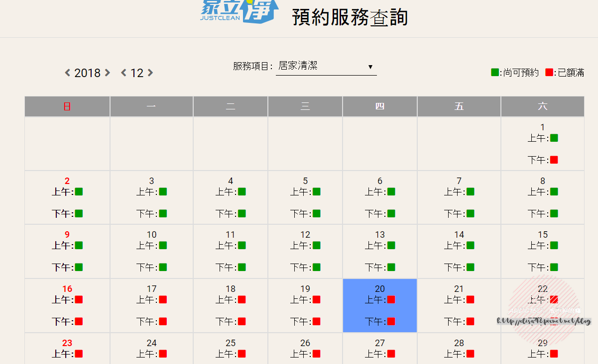Go to previous year arrow beside 2018

coord(68,73)
